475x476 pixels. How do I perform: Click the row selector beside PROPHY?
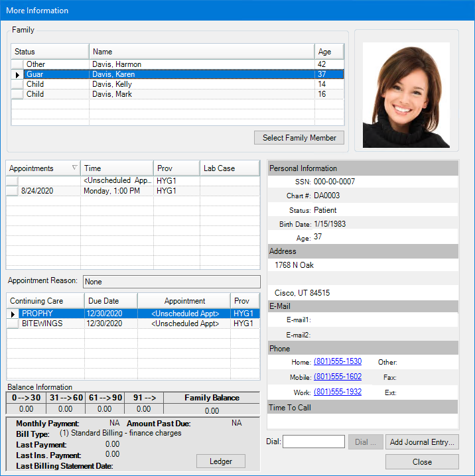(x=13, y=314)
